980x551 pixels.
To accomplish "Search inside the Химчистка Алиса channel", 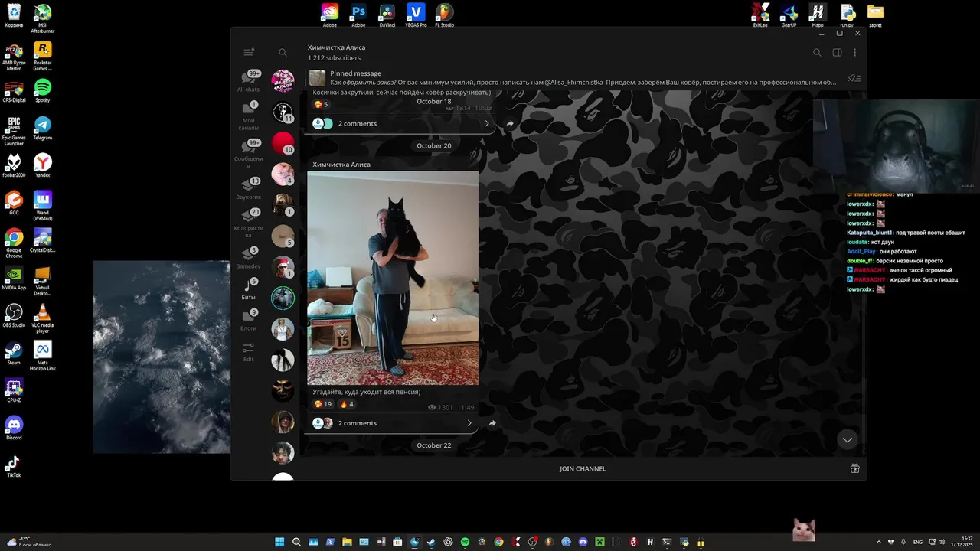I will pos(817,53).
